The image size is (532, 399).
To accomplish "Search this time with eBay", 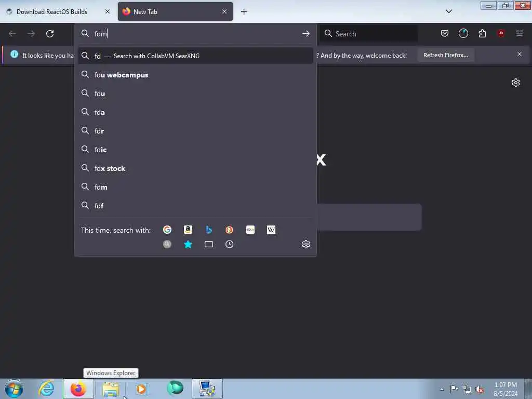I will click(x=250, y=230).
